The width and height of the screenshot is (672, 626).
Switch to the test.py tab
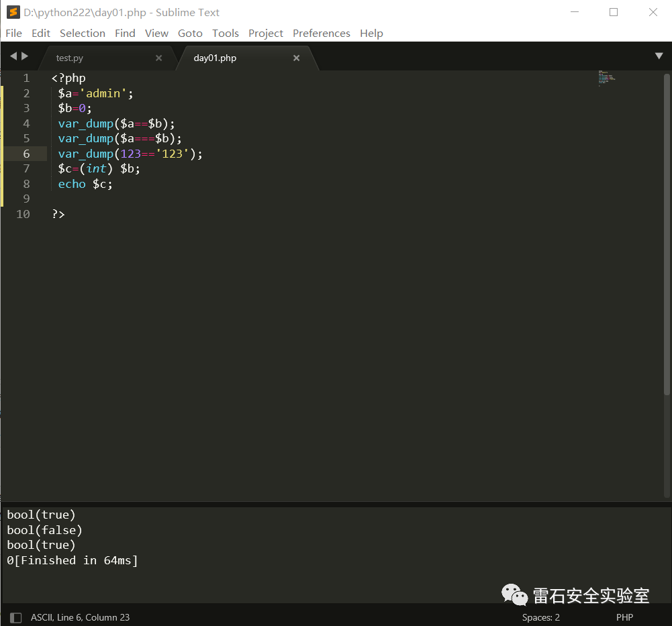pyautogui.click(x=70, y=58)
